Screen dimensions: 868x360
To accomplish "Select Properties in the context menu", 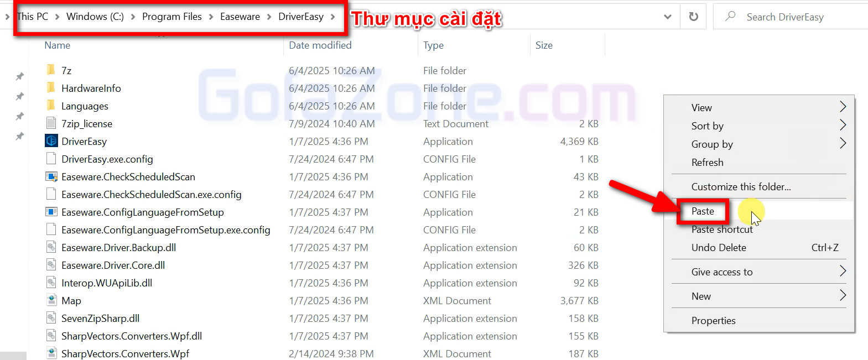I will 713,321.
